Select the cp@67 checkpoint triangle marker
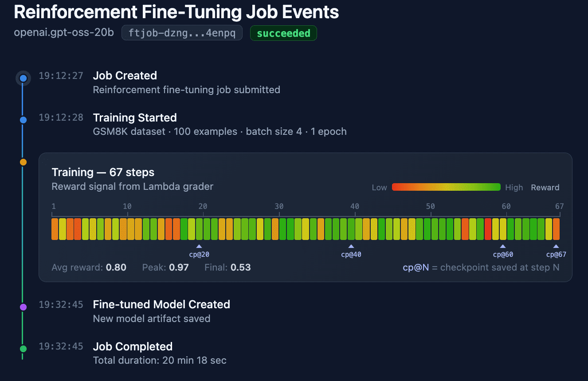This screenshot has width=588, height=381. click(x=556, y=246)
